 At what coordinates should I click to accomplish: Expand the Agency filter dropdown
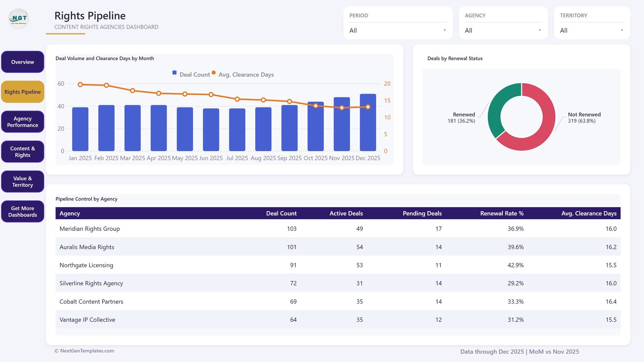click(x=503, y=31)
